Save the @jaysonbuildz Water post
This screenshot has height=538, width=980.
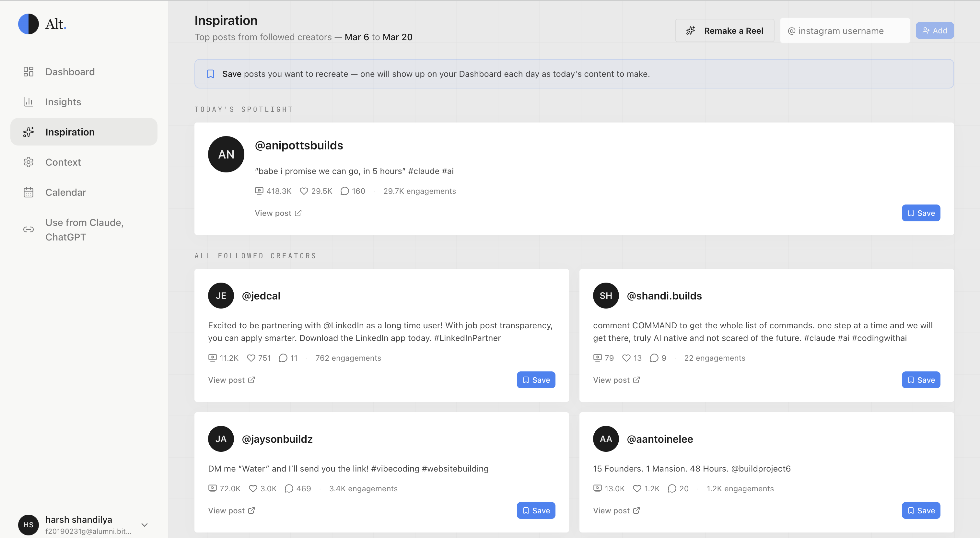(x=536, y=510)
